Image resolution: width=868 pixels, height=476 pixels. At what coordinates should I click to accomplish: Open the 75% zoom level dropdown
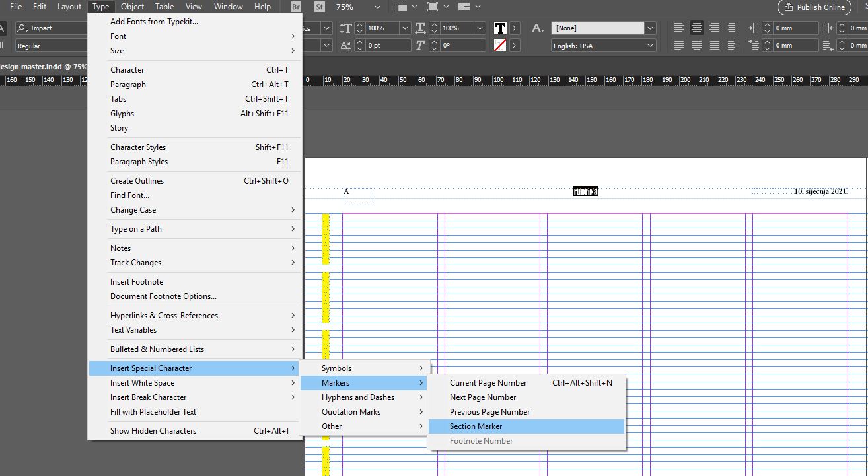tap(377, 7)
